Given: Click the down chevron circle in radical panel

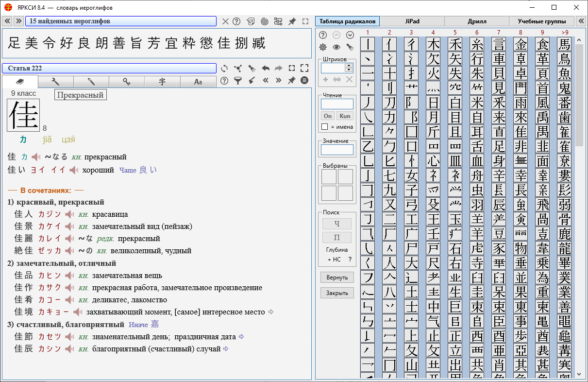Looking at the screenshot, I should [350, 35].
